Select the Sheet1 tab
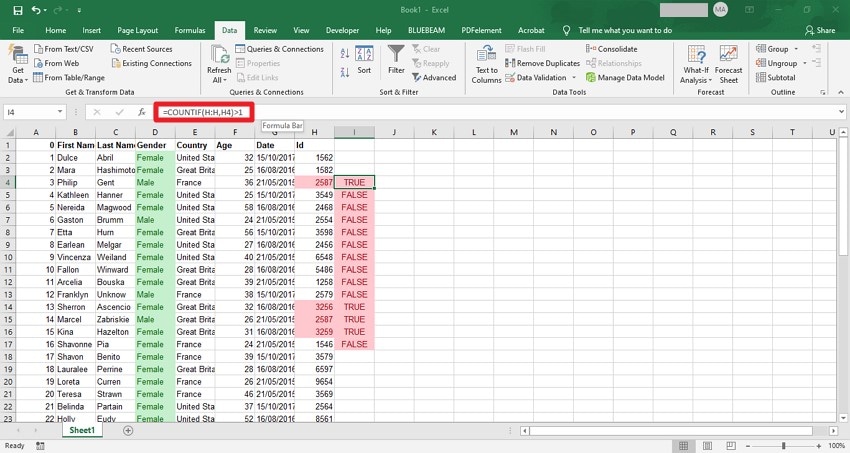This screenshot has height=453, width=850. pos(82,430)
